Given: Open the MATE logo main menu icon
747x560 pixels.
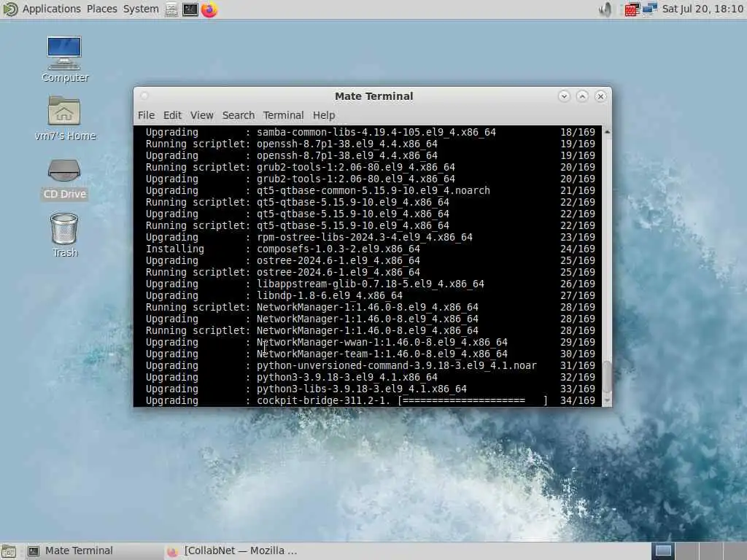Looking at the screenshot, I should (x=10, y=9).
